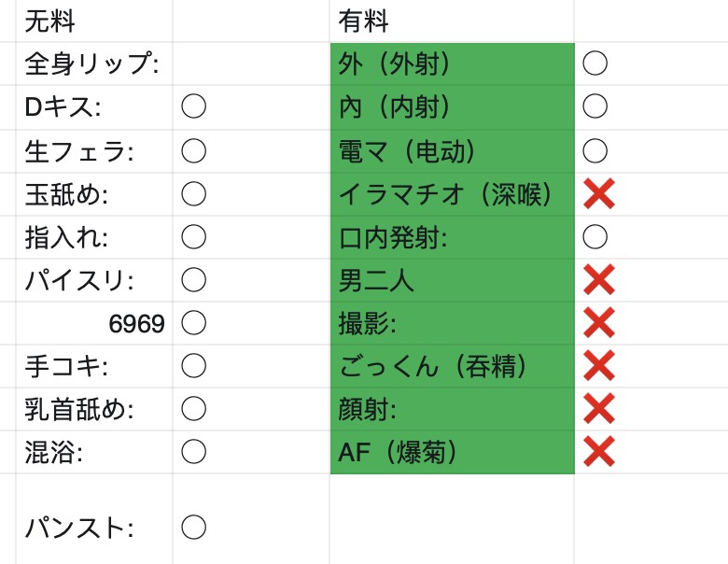This screenshot has height=564, width=728.
Task: Click the cell containing 6969
Action: tap(94, 323)
